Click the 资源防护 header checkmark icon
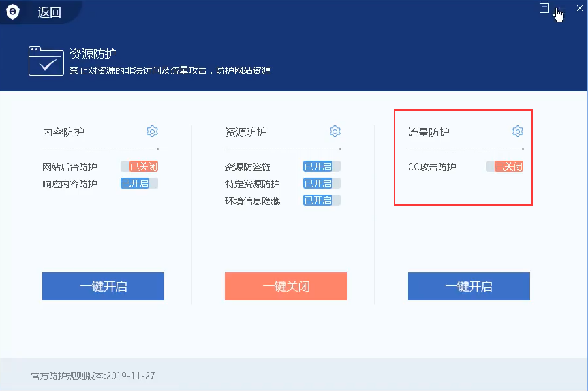Image resolution: width=588 pixels, height=391 pixels. point(46,61)
